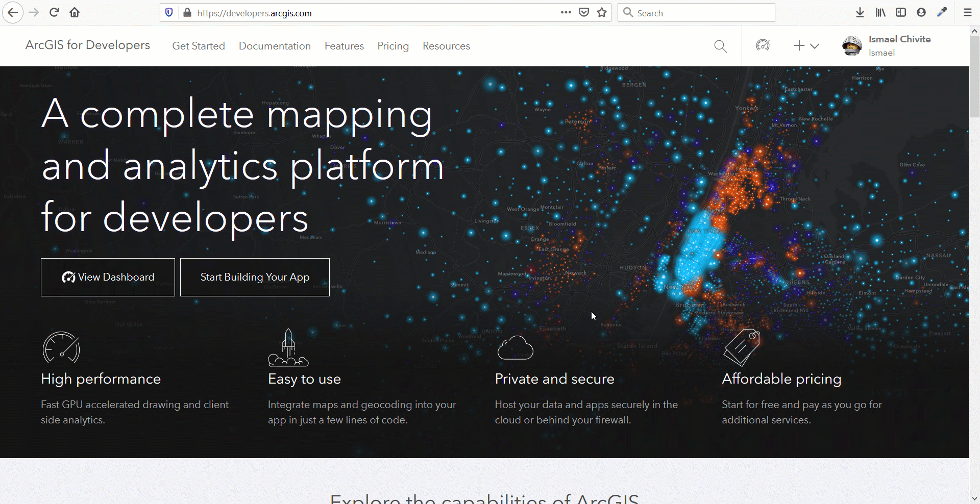Viewport: 980px width, 504px height.
Task: Click the Affordable pricing tag icon
Action: tap(742, 347)
